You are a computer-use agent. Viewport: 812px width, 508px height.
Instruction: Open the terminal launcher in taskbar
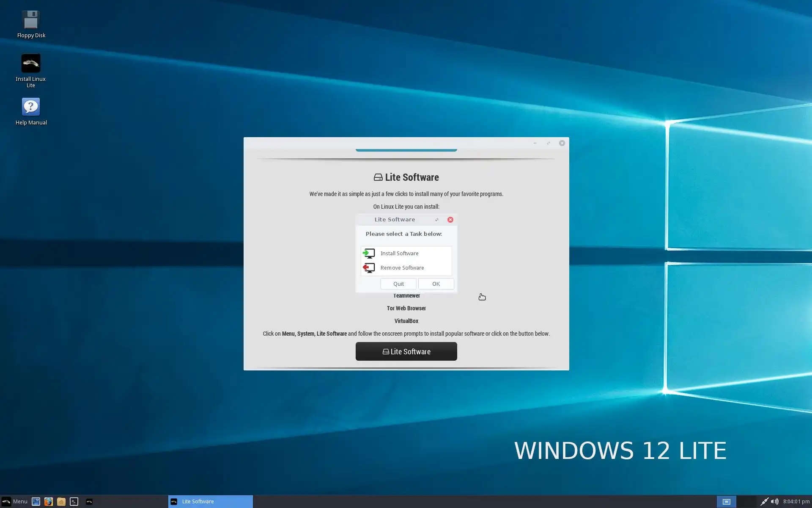(74, 501)
